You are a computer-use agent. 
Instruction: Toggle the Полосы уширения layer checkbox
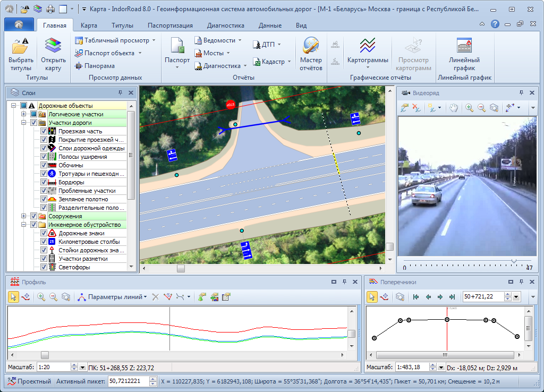[x=44, y=157]
